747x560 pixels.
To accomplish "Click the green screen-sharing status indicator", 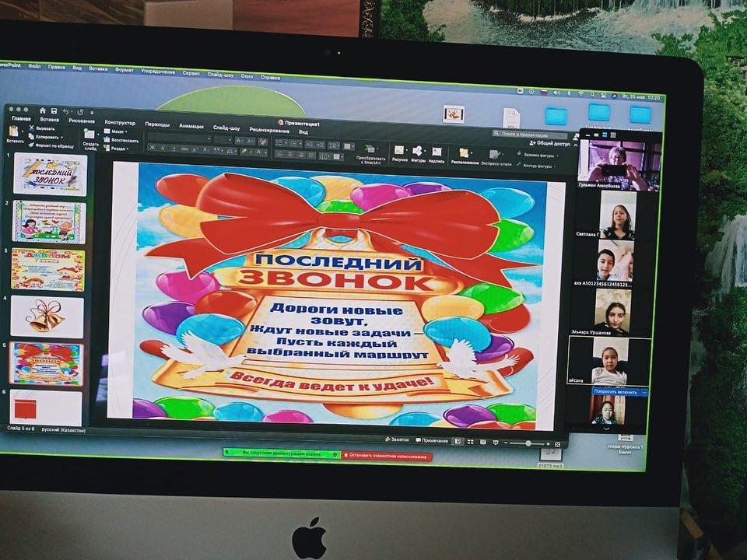I will click(282, 453).
